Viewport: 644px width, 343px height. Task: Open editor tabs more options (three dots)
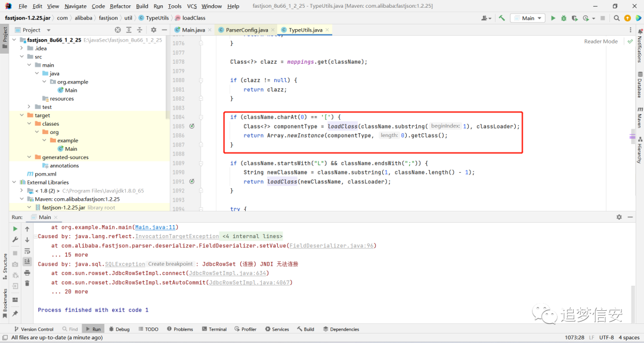point(630,30)
